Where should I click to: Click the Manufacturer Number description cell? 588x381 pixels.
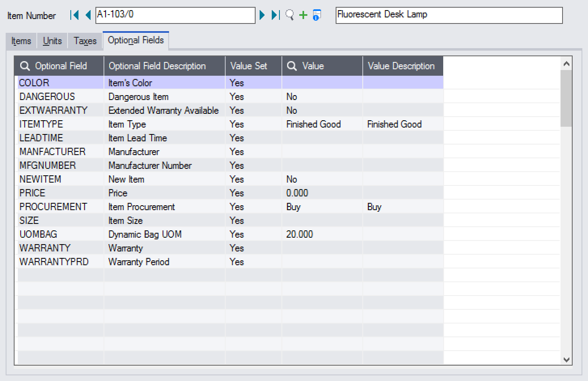(165, 165)
